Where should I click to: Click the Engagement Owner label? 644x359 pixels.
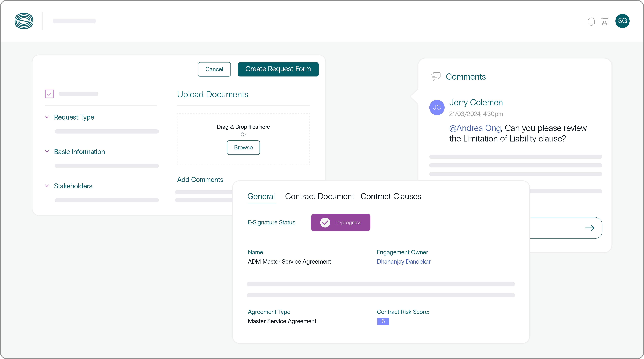(402, 252)
